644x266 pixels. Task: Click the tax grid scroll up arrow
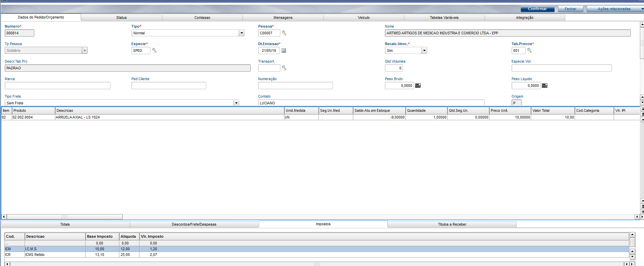pyautogui.click(x=632, y=235)
